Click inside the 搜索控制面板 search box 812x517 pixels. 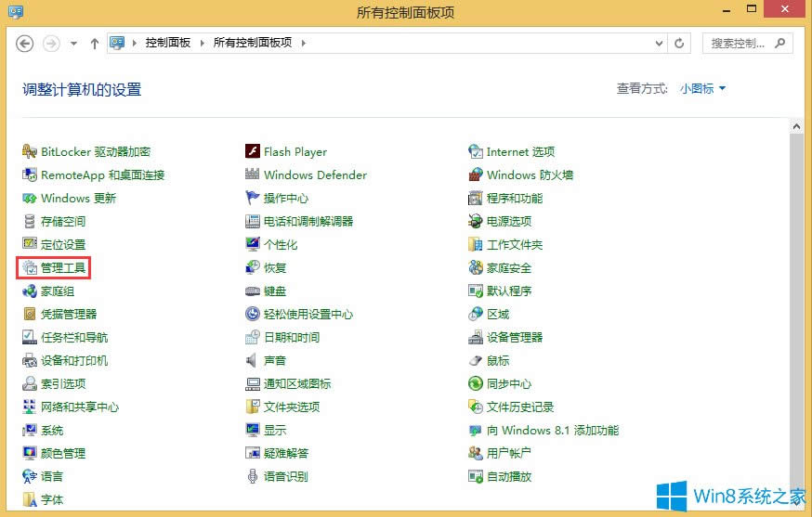pyautogui.click(x=739, y=44)
